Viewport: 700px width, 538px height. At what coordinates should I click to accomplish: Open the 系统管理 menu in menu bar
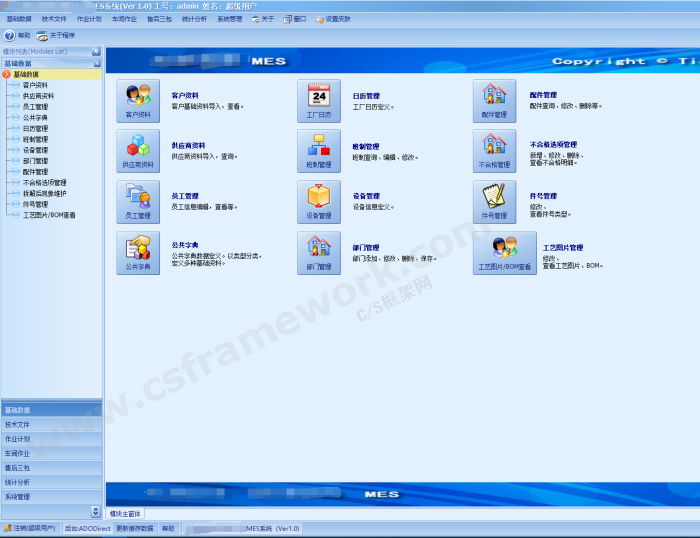click(x=229, y=19)
